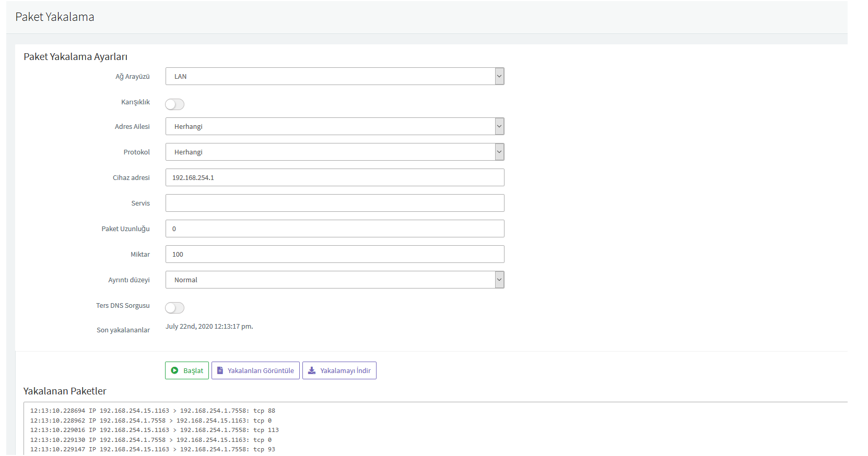This screenshot has height=456, width=868.
Task: Click the Miktar field containing 100
Action: [334, 254]
